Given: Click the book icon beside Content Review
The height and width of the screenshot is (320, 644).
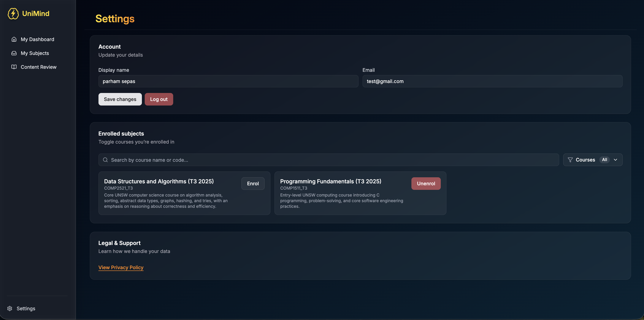Looking at the screenshot, I should coord(14,67).
